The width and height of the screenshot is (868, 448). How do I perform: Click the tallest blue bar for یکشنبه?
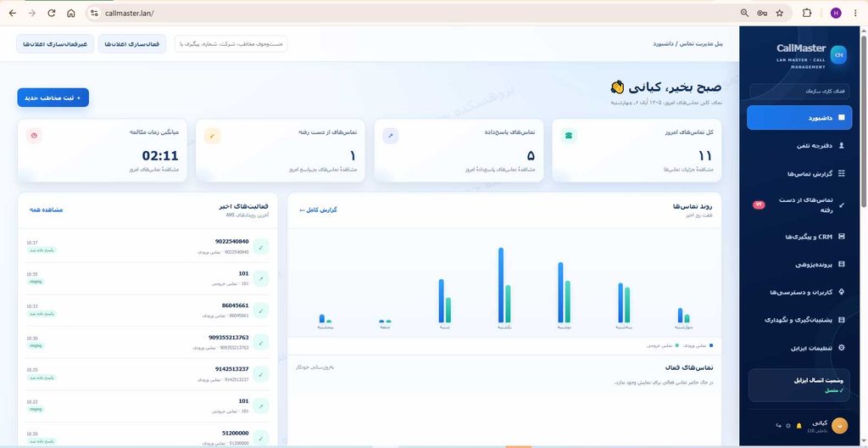pos(501,285)
